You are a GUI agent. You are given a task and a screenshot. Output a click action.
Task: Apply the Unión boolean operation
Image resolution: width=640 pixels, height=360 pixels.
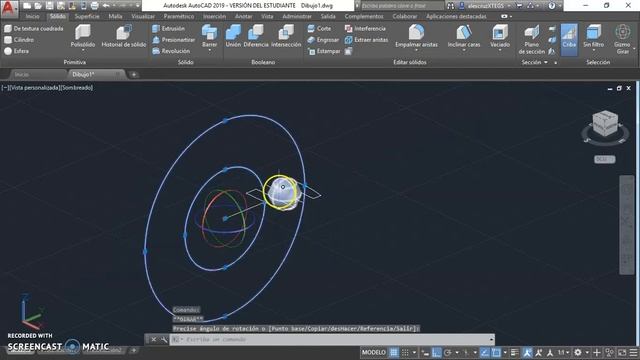point(233,36)
